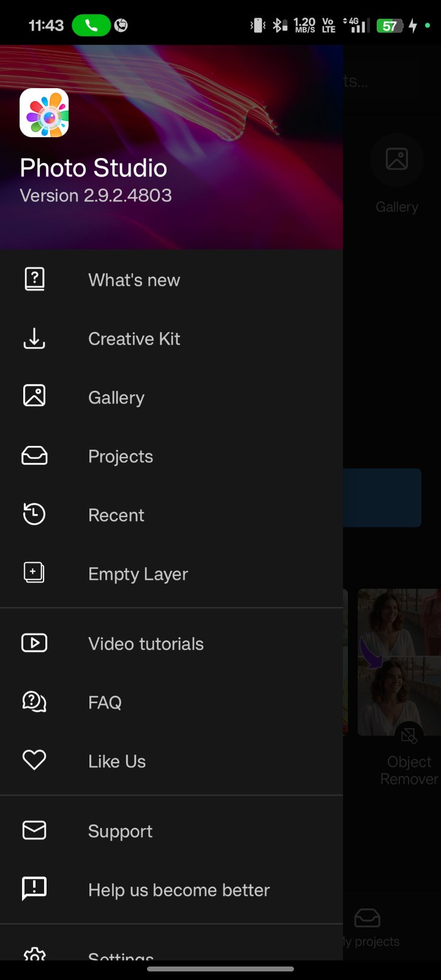This screenshot has width=441, height=980.
Task: Open the What's new menu entry
Action: point(134,280)
